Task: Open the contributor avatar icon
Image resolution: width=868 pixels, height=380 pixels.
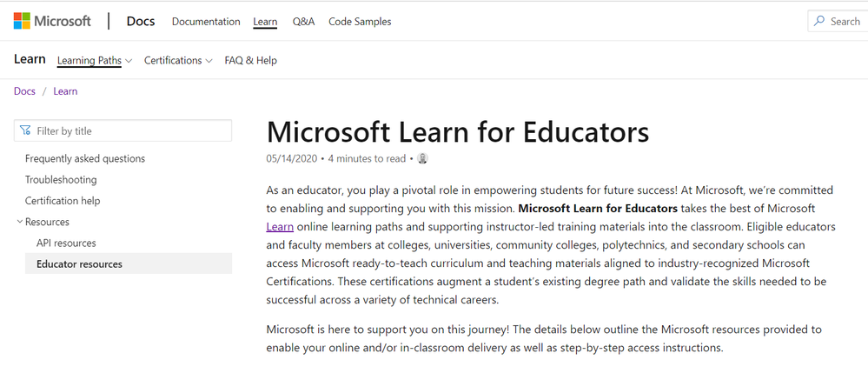Action: [422, 158]
